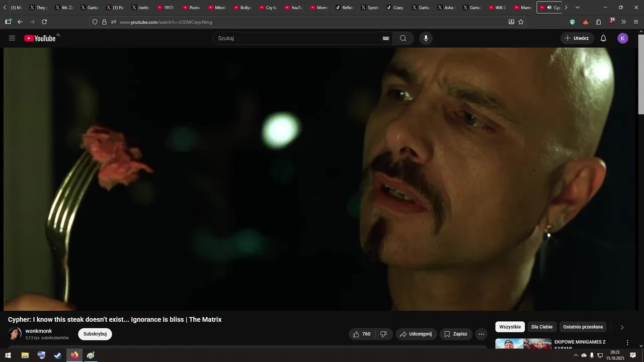644x362 pixels.
Task: Open Steam from the taskbar
Action: coord(58,355)
